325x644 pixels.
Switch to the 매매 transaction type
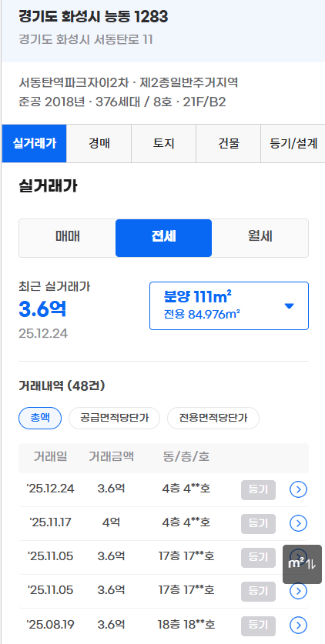[x=67, y=238]
